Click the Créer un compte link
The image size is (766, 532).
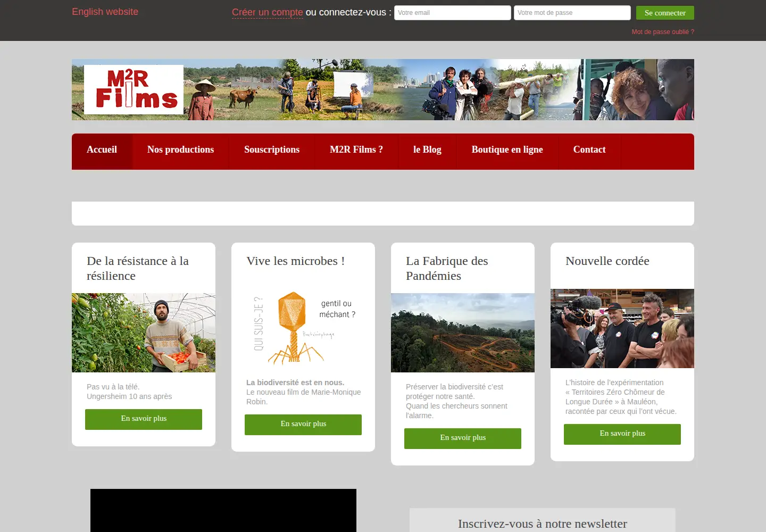tap(267, 12)
